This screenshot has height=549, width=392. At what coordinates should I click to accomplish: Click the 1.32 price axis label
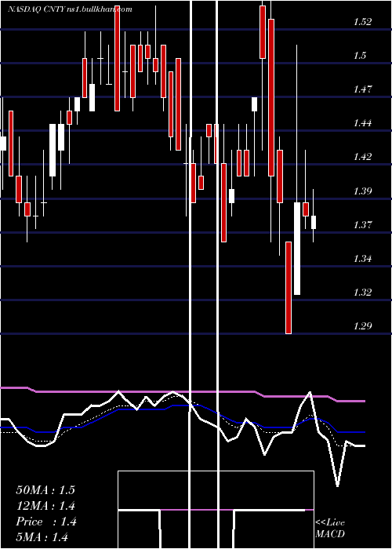(x=362, y=293)
